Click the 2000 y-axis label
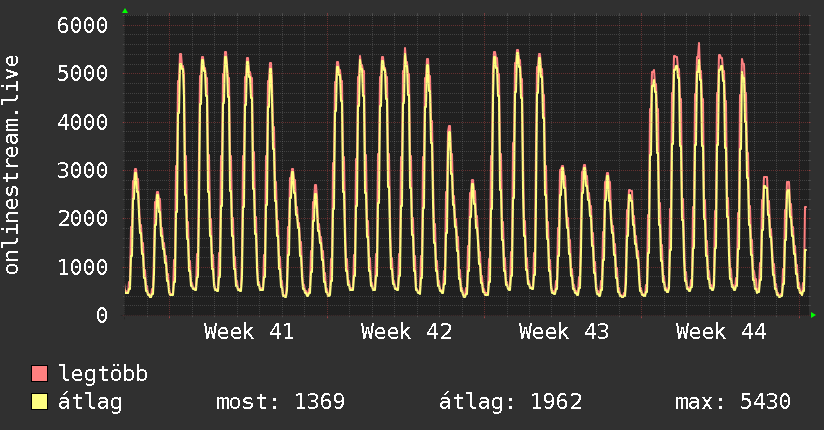Viewport: 824px width, 430px height. 83,219
